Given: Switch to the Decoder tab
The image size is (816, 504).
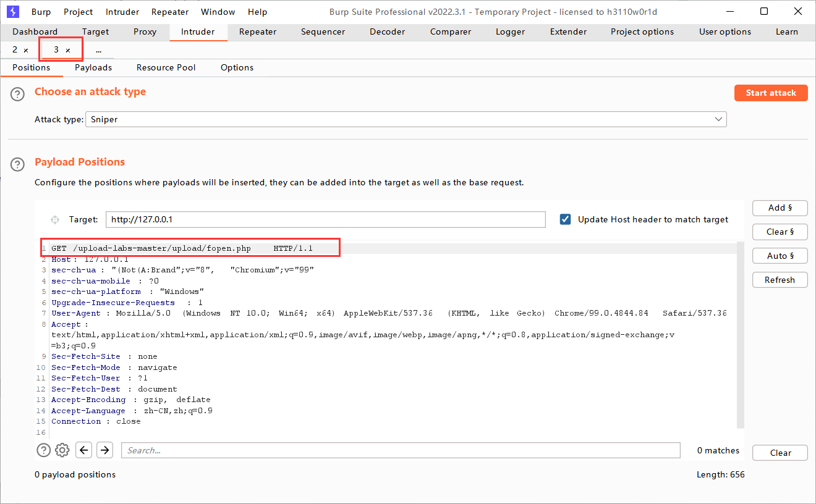Looking at the screenshot, I should [x=388, y=31].
